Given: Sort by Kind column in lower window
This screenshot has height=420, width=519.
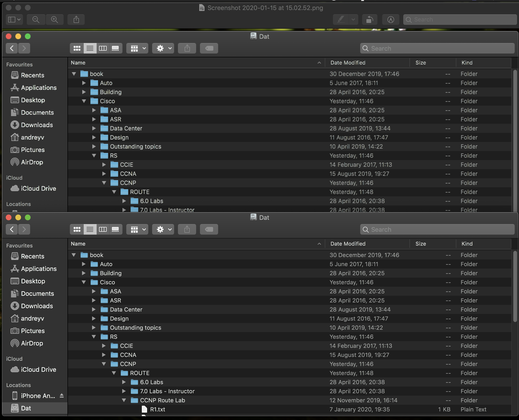Looking at the screenshot, I should point(467,244).
